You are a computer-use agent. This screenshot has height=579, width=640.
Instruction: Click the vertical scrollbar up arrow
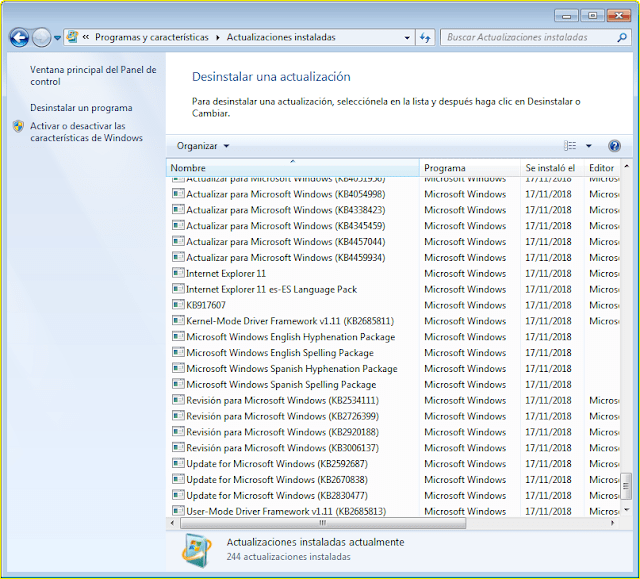point(626,166)
